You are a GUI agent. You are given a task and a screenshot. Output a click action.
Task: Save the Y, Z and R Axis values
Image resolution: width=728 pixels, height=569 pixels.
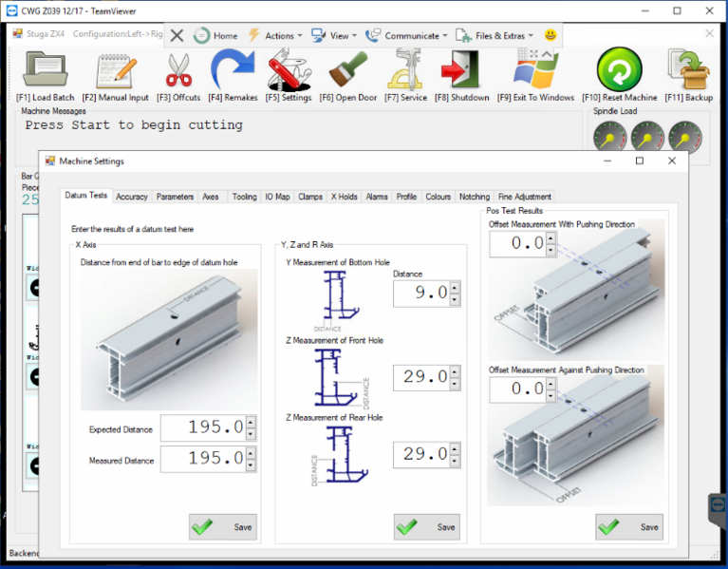point(427,527)
